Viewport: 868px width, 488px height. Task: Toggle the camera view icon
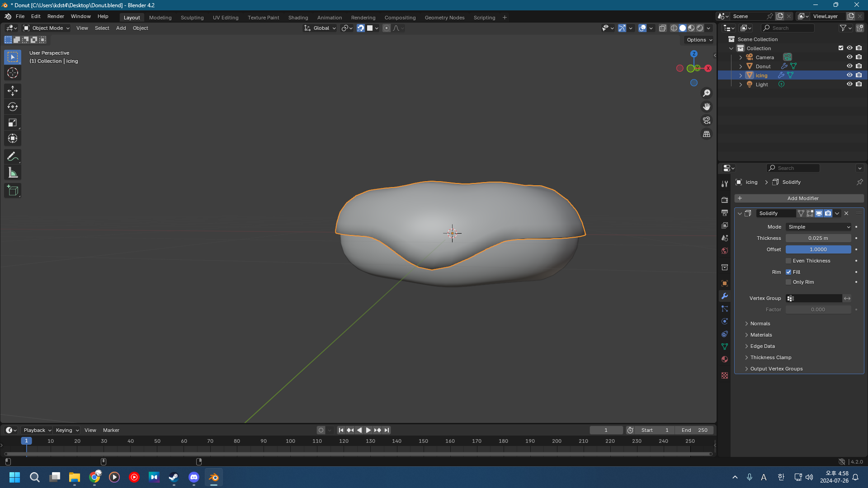pyautogui.click(x=707, y=120)
